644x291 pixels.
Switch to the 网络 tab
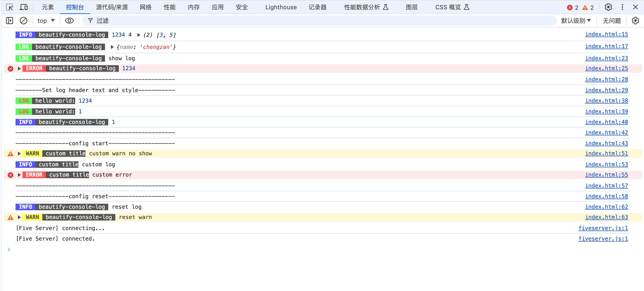(146, 7)
